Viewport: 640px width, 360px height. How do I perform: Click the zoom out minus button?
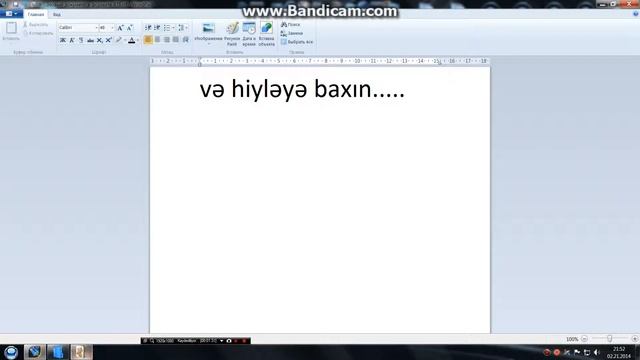point(584,339)
